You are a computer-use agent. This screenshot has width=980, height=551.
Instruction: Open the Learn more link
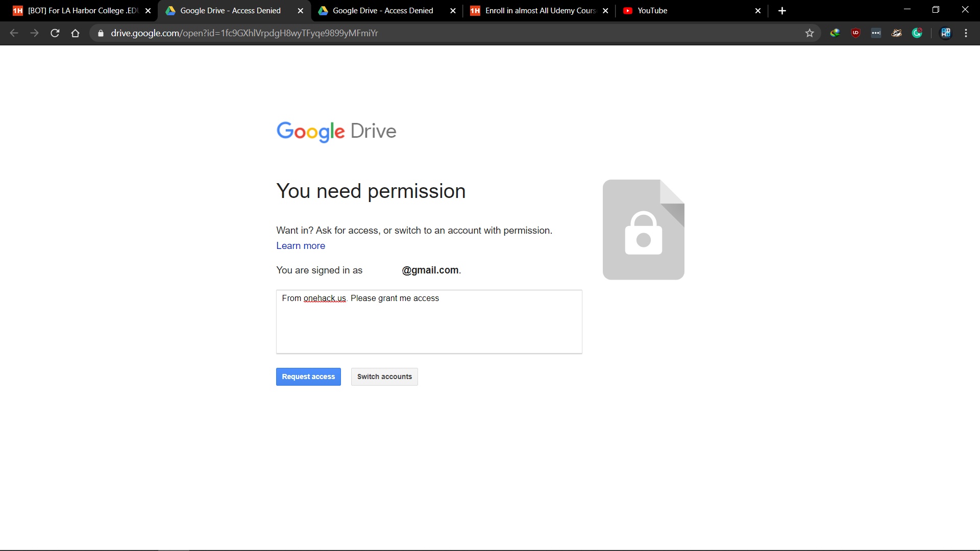tap(301, 246)
